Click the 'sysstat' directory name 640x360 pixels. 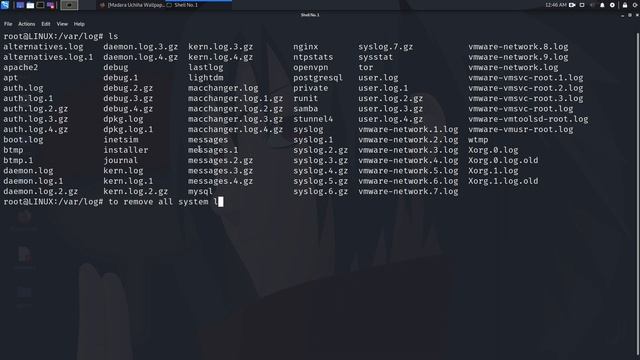pyautogui.click(x=376, y=57)
